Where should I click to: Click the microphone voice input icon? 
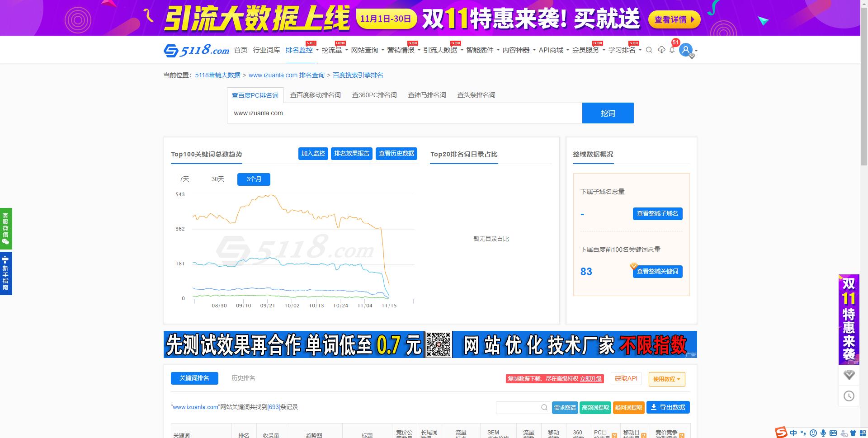click(x=823, y=433)
